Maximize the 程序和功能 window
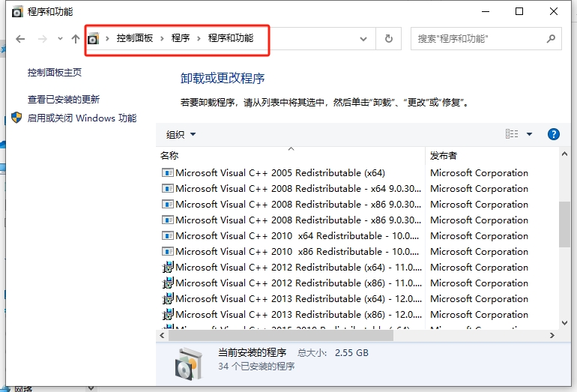Viewport: 577px width, 392px height. pos(519,11)
